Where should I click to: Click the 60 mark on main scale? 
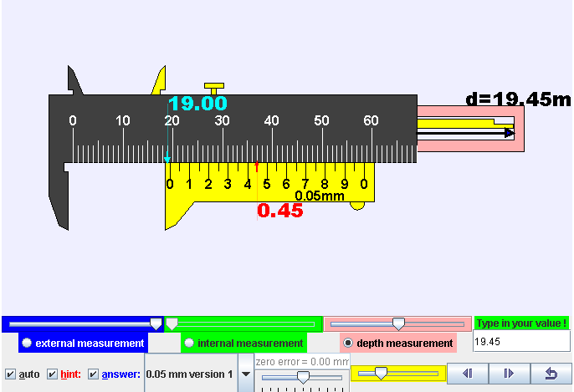[371, 120]
